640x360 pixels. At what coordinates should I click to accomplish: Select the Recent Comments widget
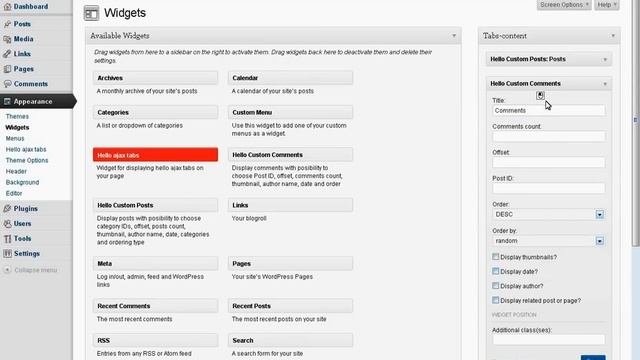click(x=155, y=306)
